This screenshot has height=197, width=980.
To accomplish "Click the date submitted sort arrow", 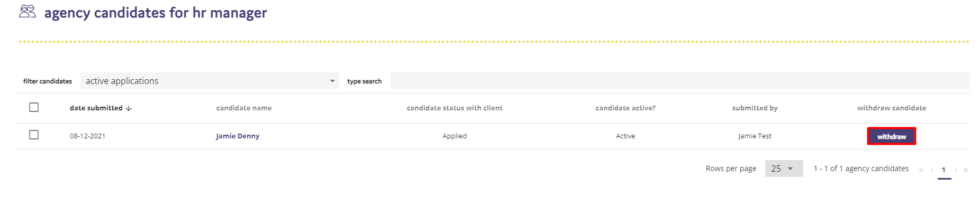I will point(129,108).
